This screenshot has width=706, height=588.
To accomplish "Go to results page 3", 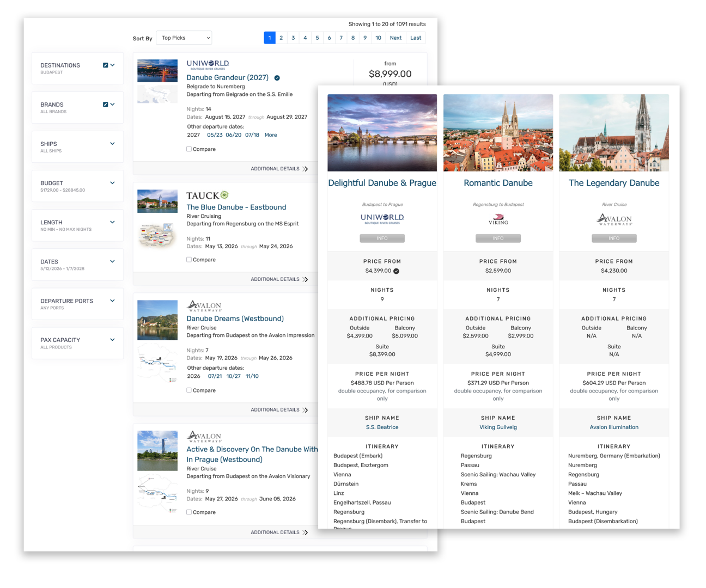I will point(293,38).
